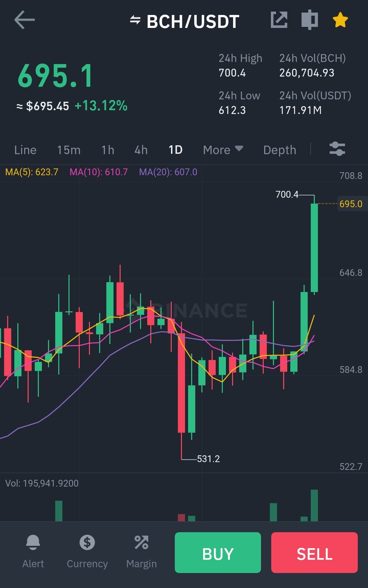The width and height of the screenshot is (368, 588).
Task: Tap the green BUY button
Action: 218,553
